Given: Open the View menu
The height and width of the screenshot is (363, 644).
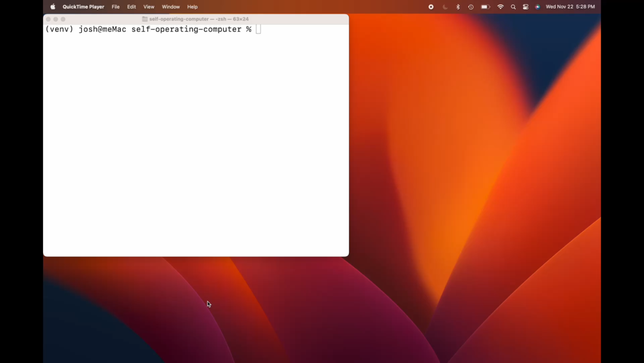Looking at the screenshot, I should point(148,7).
